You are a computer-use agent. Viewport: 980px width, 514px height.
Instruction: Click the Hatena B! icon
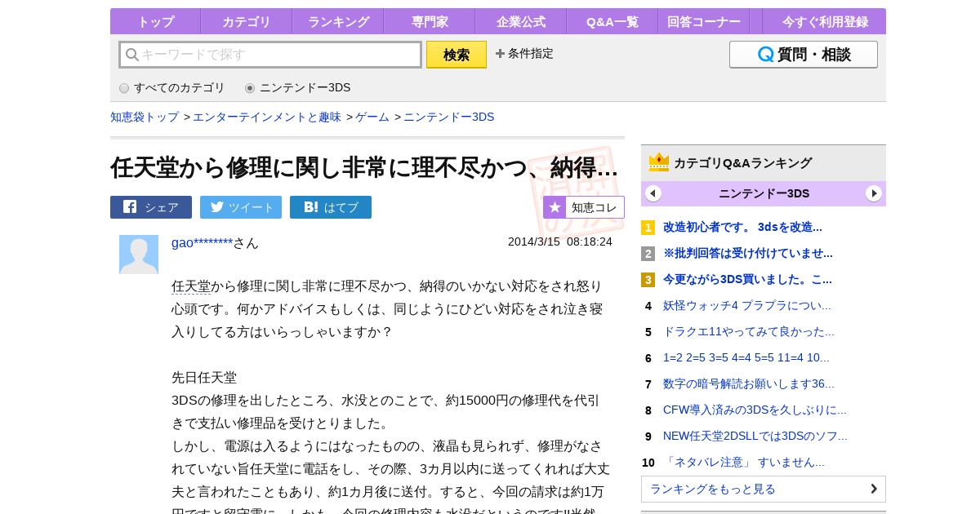point(311,207)
